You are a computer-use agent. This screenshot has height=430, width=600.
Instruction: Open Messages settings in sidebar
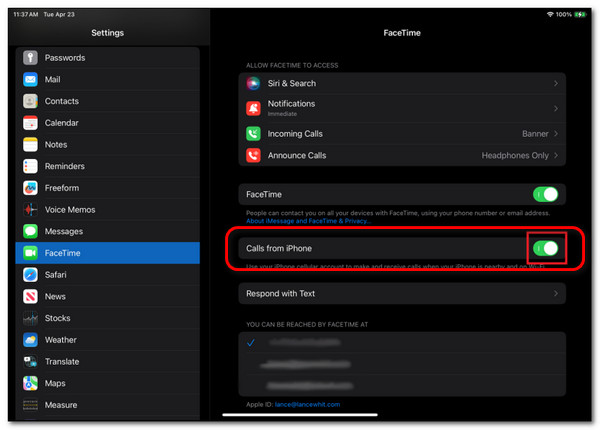[108, 231]
